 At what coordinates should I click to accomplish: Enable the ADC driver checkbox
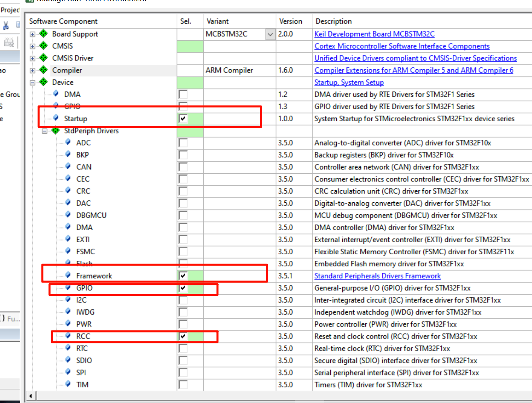tap(183, 143)
